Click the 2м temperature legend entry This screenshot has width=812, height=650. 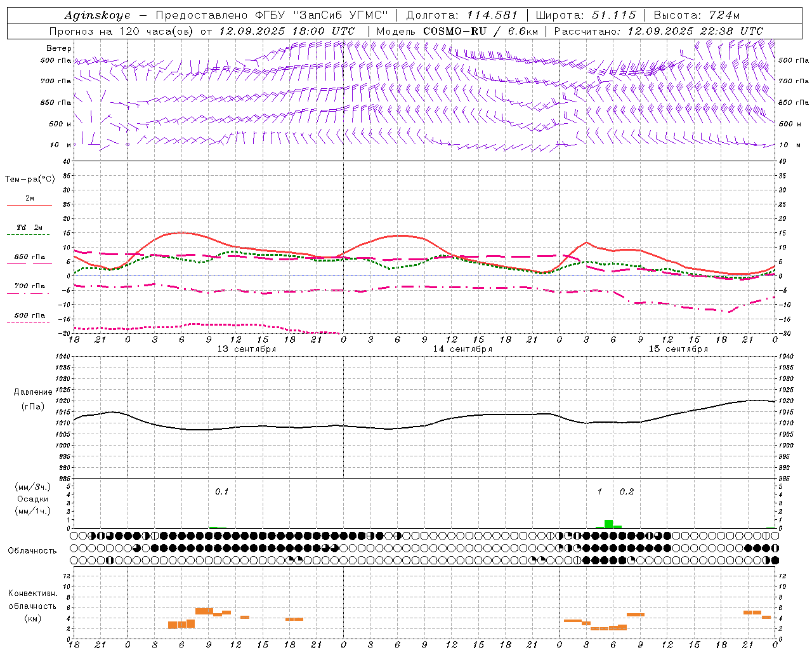pos(30,199)
